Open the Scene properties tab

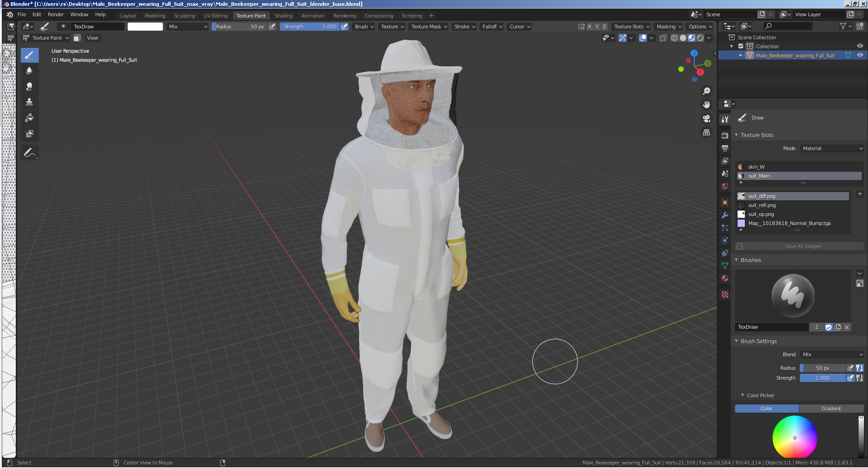pyautogui.click(x=725, y=174)
